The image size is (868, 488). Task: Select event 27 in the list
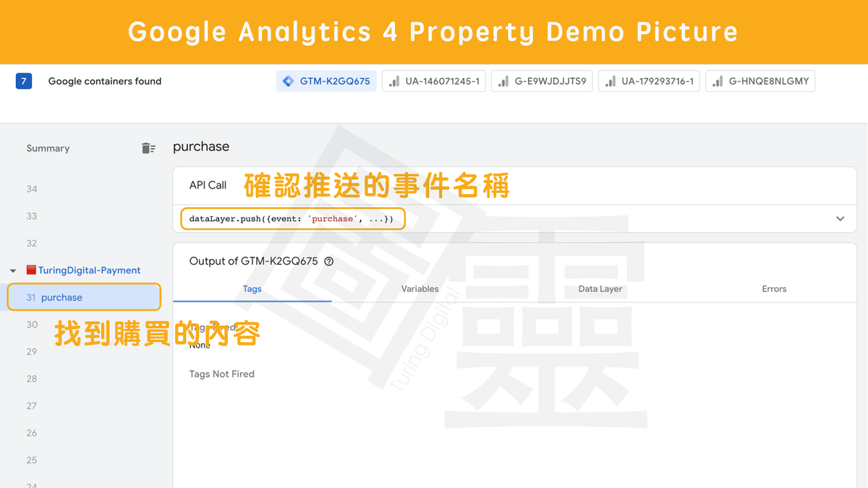(x=32, y=406)
